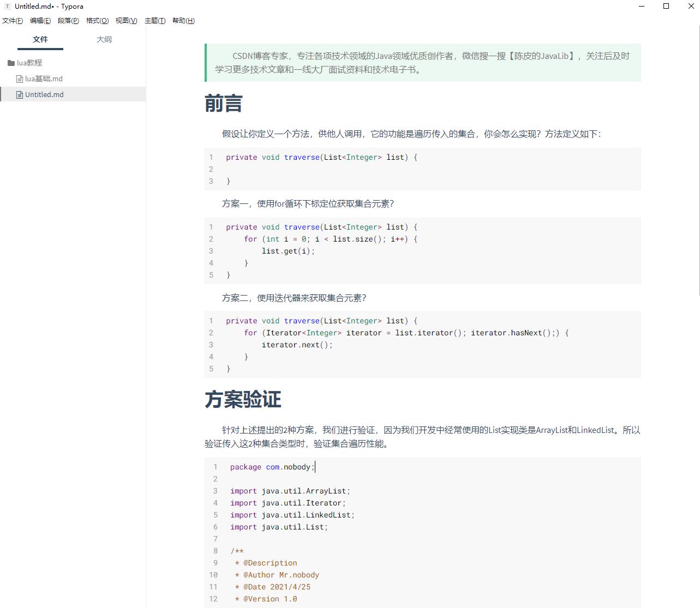The image size is (700, 608).
Task: Click the paragraph starting 针对上述提出的2种方案
Action: click(422, 437)
